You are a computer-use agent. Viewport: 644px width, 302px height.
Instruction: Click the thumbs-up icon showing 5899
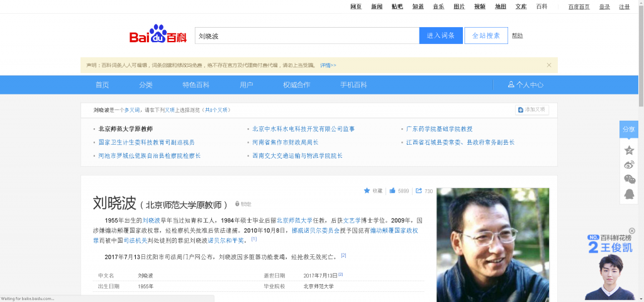point(392,191)
